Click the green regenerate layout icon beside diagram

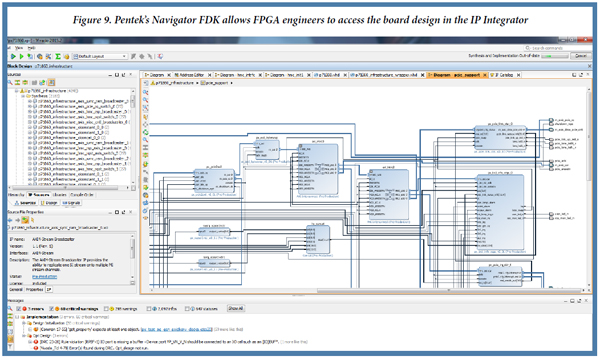tap(145, 132)
